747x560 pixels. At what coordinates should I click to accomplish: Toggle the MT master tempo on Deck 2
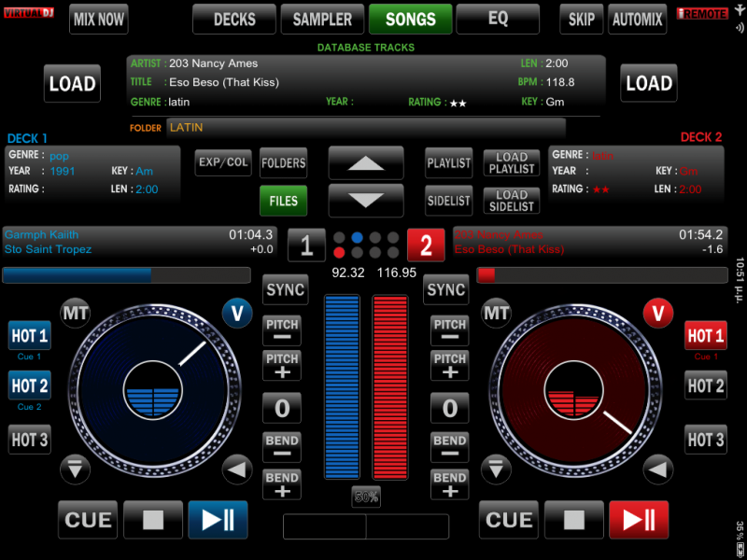coord(496,313)
